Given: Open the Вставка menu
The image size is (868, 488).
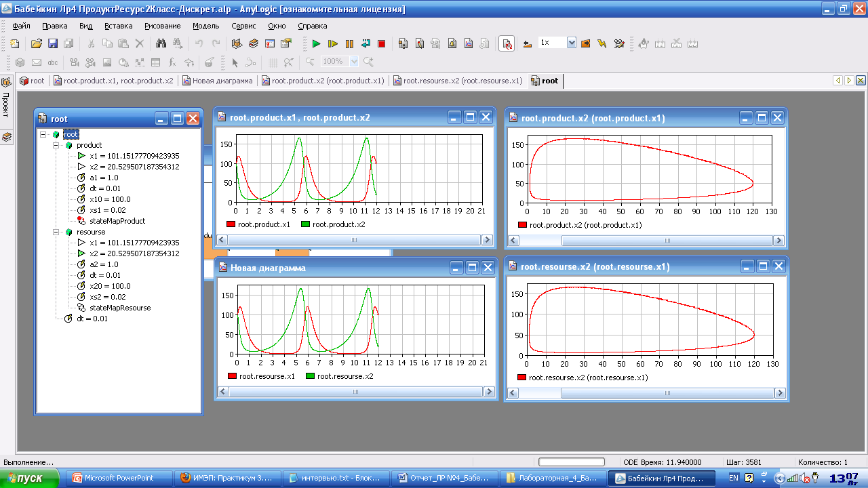Looking at the screenshot, I should click(x=119, y=26).
